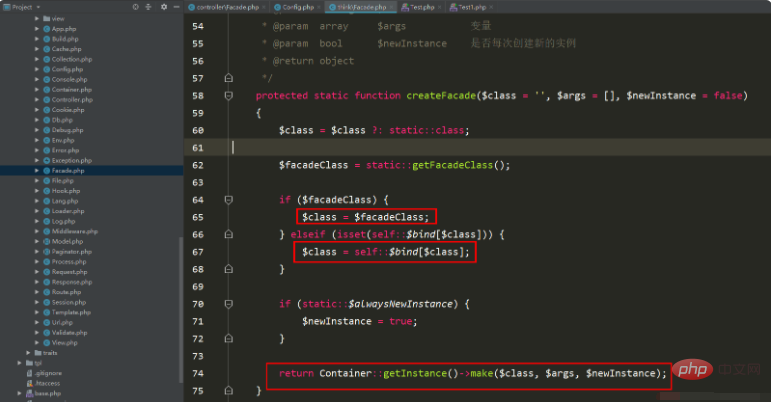Click the Collection.php class file icon

pos(47,59)
